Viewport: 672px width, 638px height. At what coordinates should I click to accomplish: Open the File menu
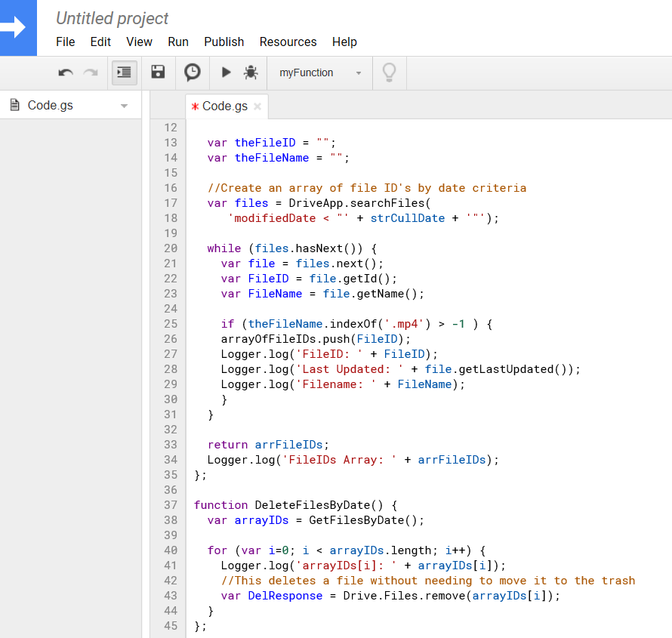[x=66, y=42]
